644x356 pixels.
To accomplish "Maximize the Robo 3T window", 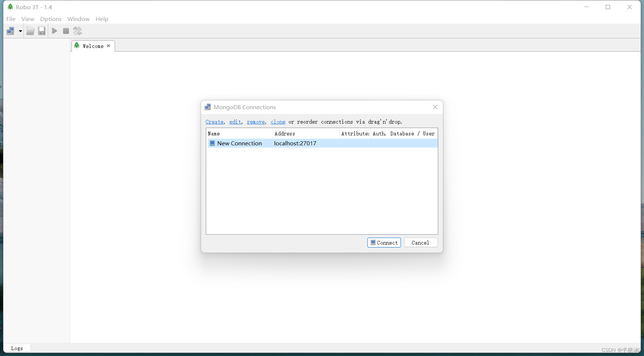I will coord(608,7).
